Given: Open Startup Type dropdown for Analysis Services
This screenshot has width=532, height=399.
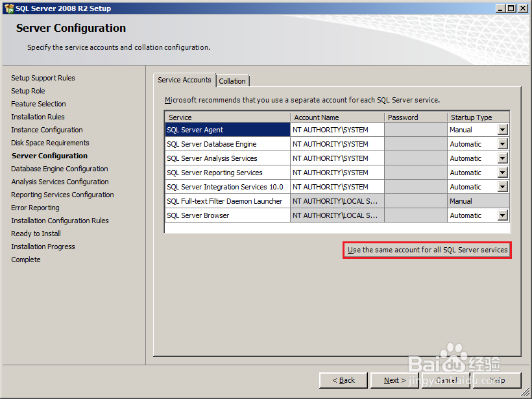Looking at the screenshot, I should pos(503,158).
